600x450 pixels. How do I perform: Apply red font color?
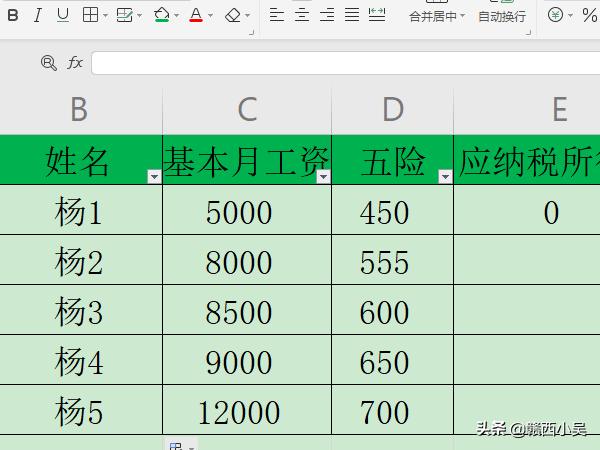point(196,15)
